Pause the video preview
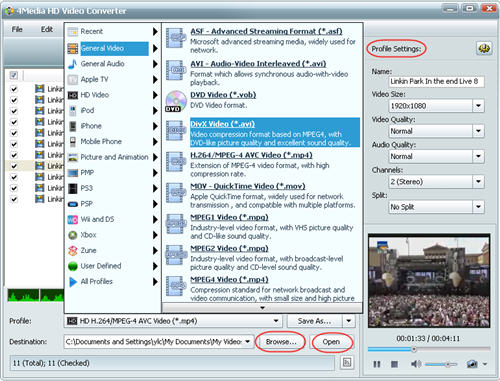Viewport: 500px width, 381px height. pos(377,364)
